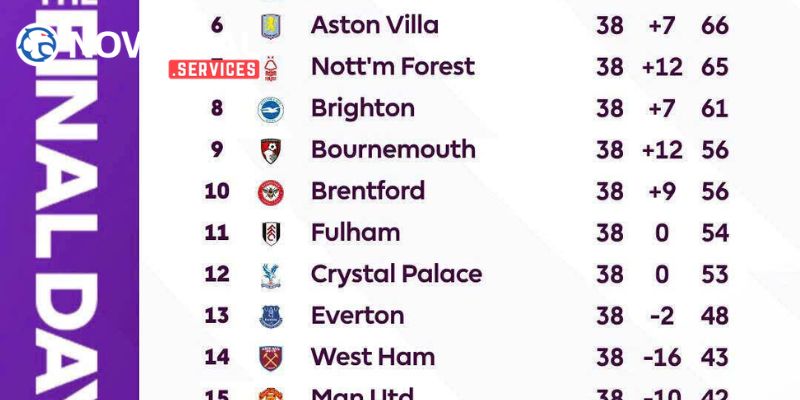The height and width of the screenshot is (400, 800).
Task: Open the Crystal Palace team name
Action: point(396,274)
